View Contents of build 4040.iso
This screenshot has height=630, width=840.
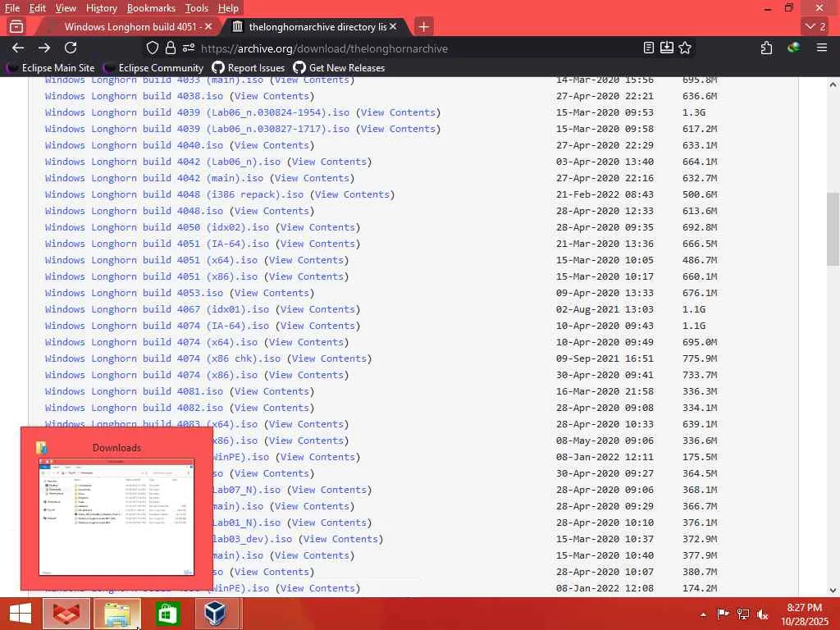[x=272, y=145]
